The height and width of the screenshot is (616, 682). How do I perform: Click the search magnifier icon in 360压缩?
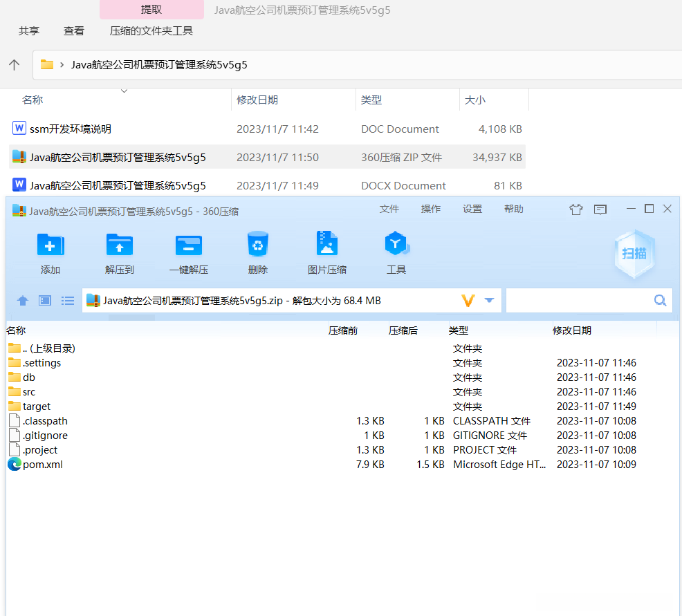click(x=660, y=300)
